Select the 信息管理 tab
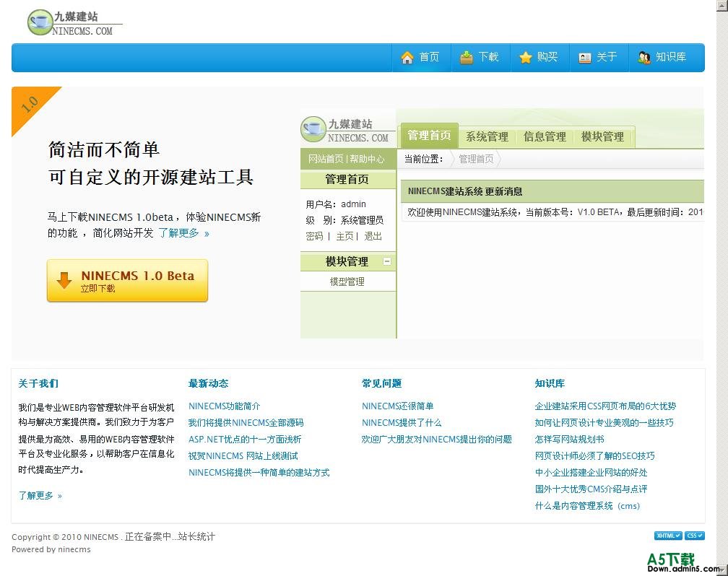 545,136
